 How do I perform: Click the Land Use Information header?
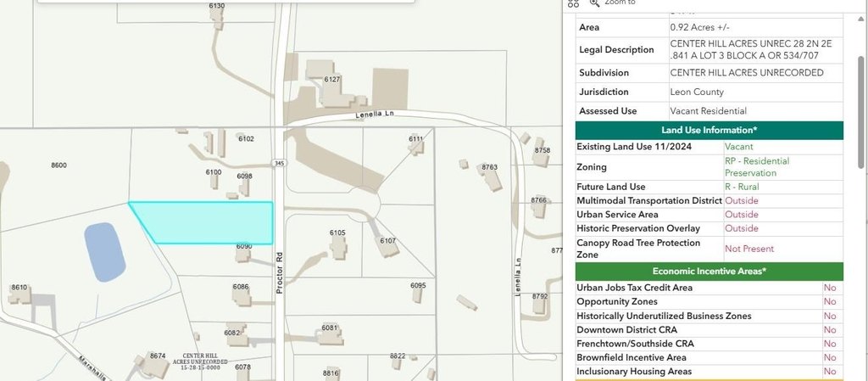pyautogui.click(x=709, y=131)
